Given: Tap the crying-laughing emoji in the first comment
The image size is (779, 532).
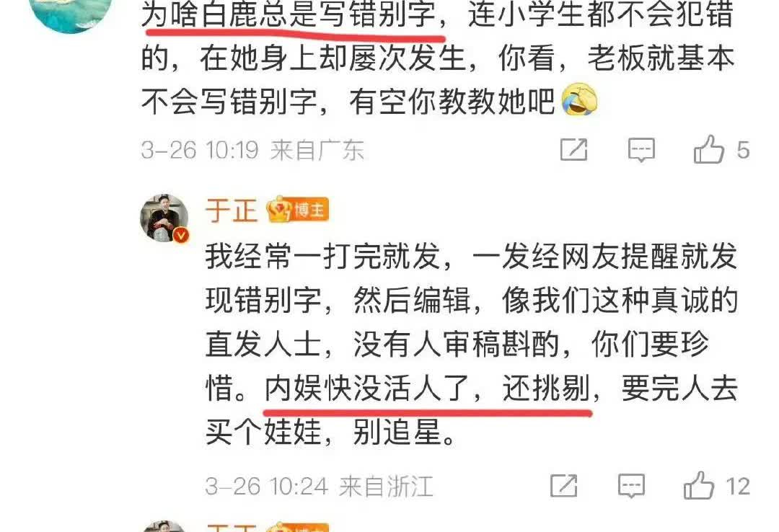Looking at the screenshot, I should pyautogui.click(x=579, y=99).
